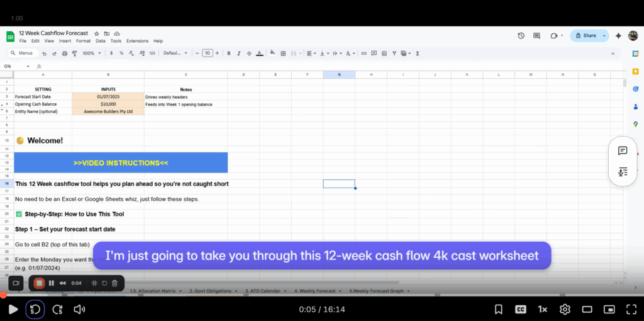This screenshot has width=644, height=321.
Task: Toggle bold formatting in toolbar
Action: click(x=229, y=53)
